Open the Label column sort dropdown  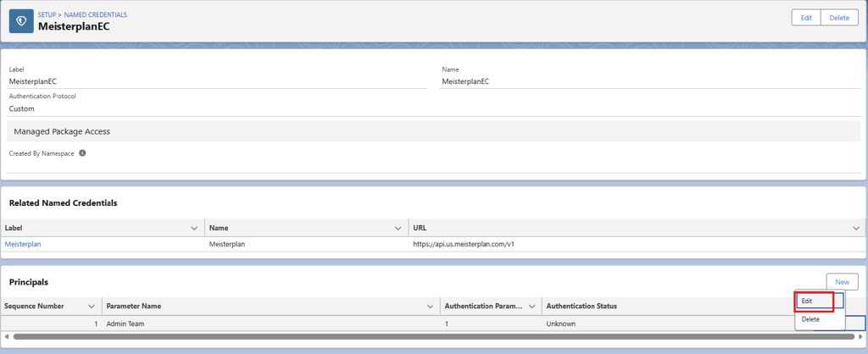(194, 228)
